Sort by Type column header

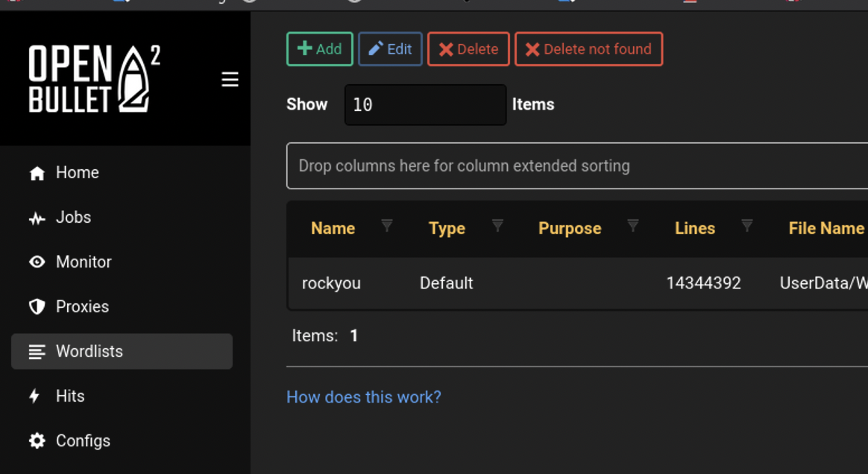tap(447, 228)
